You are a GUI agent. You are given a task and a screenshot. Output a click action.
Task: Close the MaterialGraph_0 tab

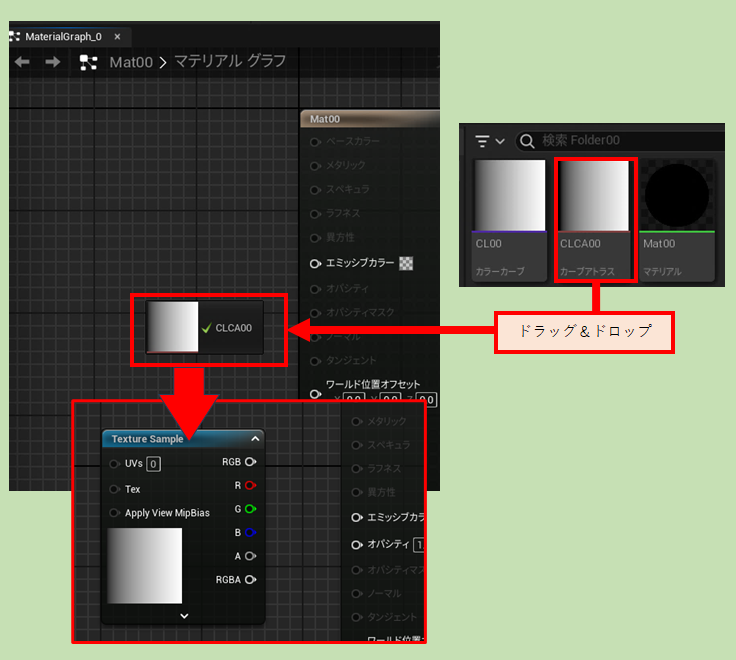pyautogui.click(x=117, y=36)
